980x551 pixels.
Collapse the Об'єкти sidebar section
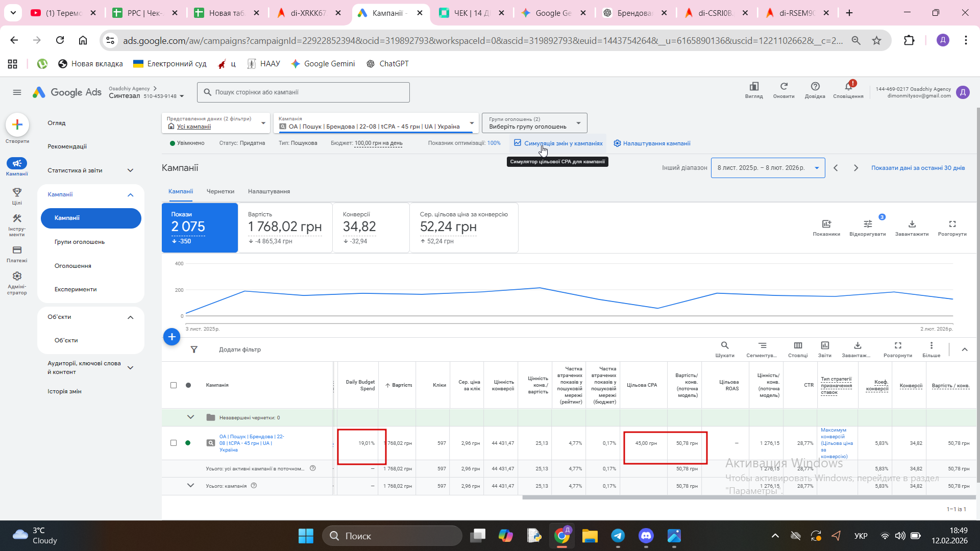click(x=130, y=317)
